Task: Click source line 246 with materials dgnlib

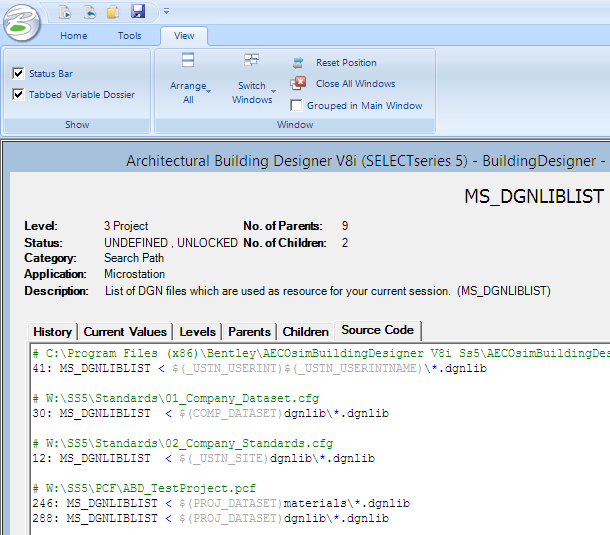Action: (x=221, y=503)
